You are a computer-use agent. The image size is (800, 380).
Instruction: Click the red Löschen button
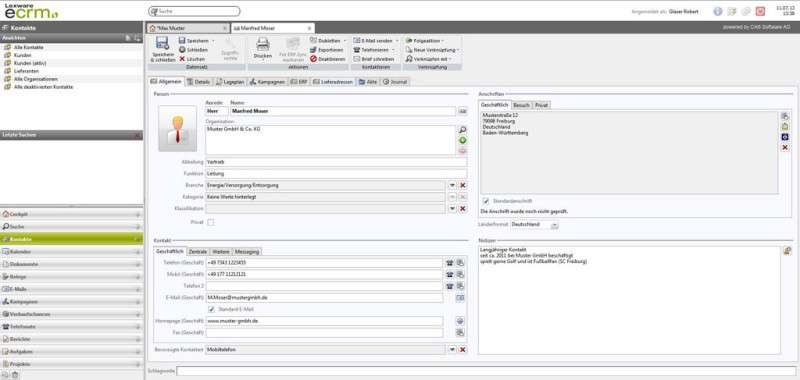click(x=192, y=59)
